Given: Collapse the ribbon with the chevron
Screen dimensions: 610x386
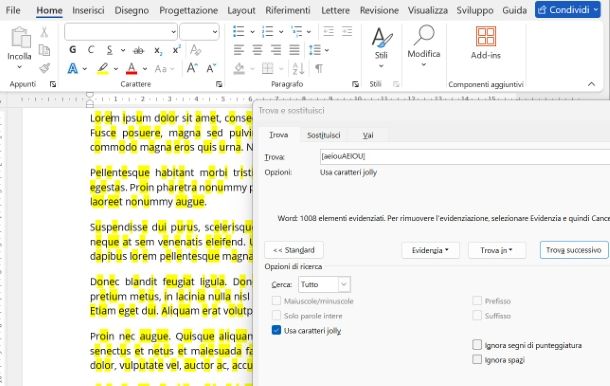Looking at the screenshot, I should tap(591, 84).
